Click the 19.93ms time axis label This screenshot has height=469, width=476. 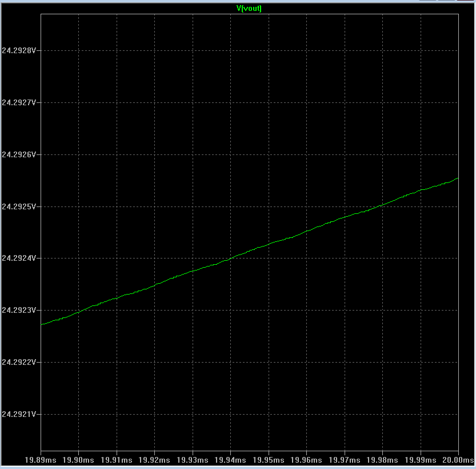coord(193,460)
